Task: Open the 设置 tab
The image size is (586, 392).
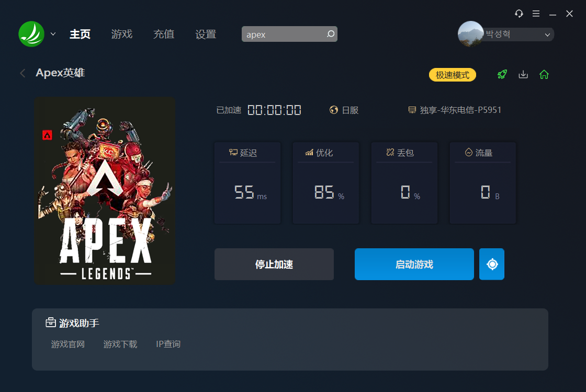Action: coord(206,34)
